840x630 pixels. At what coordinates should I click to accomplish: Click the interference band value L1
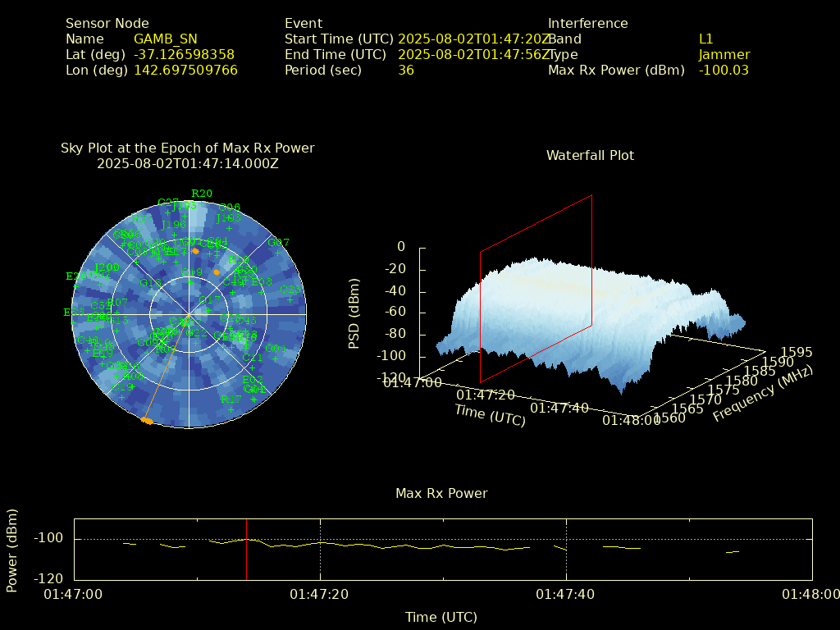(705, 39)
